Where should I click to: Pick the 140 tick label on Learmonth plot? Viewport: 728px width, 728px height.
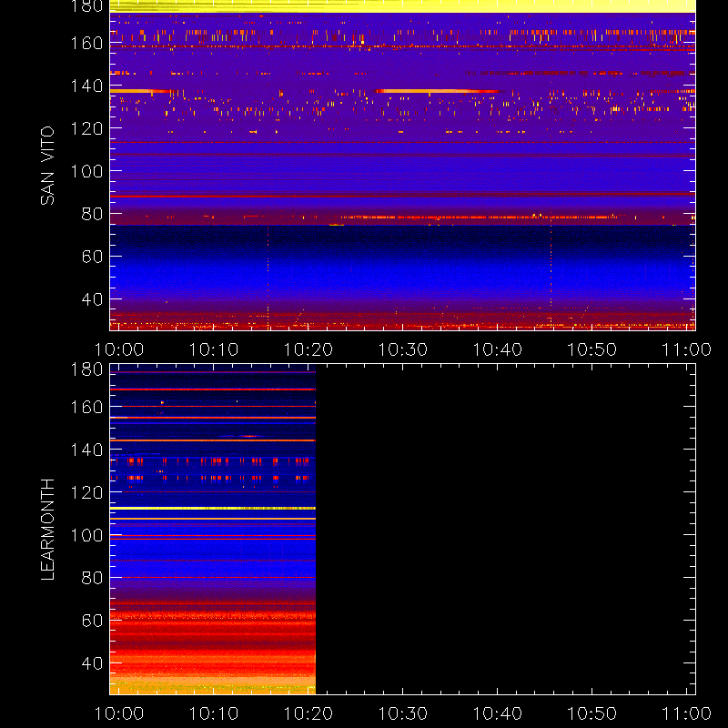click(x=86, y=450)
